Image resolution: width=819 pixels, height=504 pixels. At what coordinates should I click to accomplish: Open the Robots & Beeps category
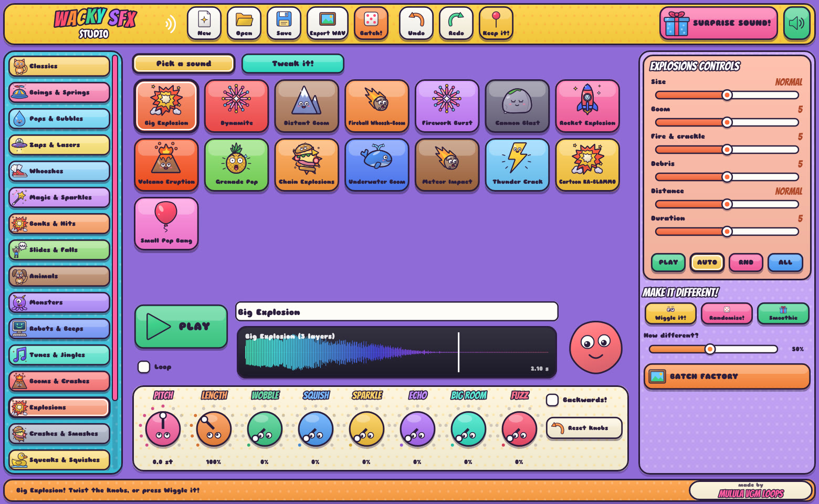pos(59,329)
